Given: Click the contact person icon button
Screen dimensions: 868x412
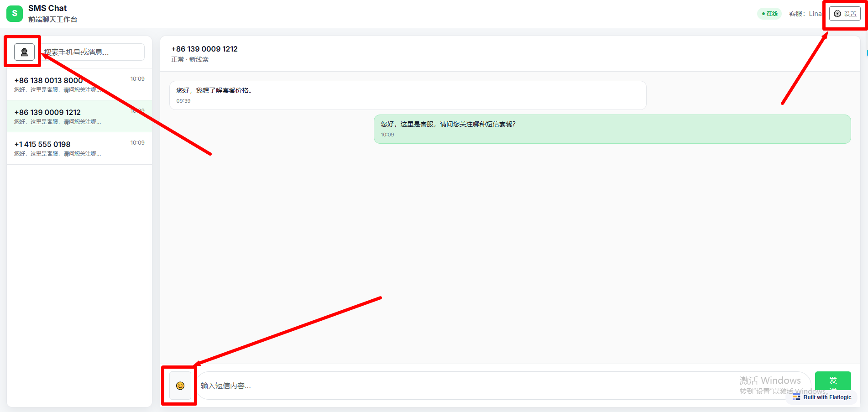Looking at the screenshot, I should point(24,52).
